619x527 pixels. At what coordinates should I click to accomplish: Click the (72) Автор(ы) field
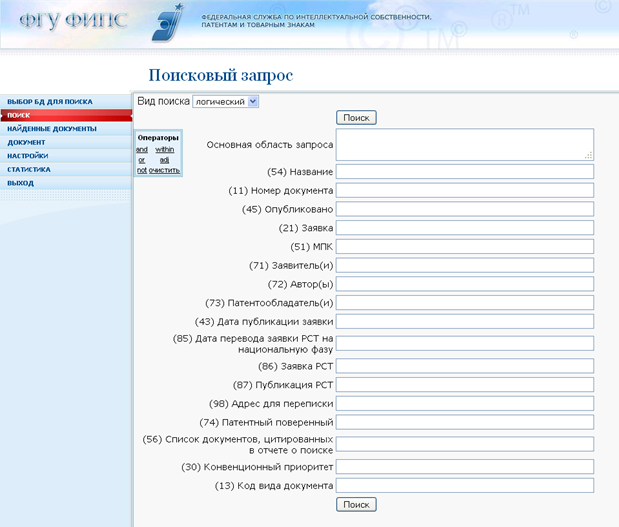[x=465, y=284]
